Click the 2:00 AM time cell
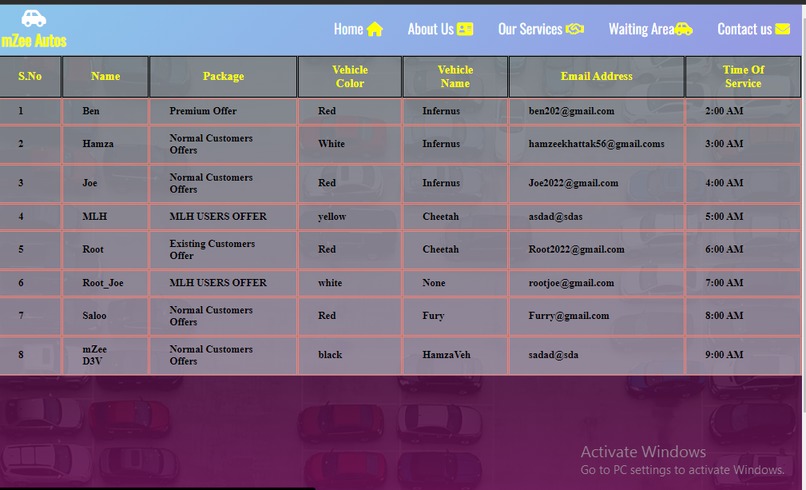This screenshot has width=806, height=490. pos(743,111)
